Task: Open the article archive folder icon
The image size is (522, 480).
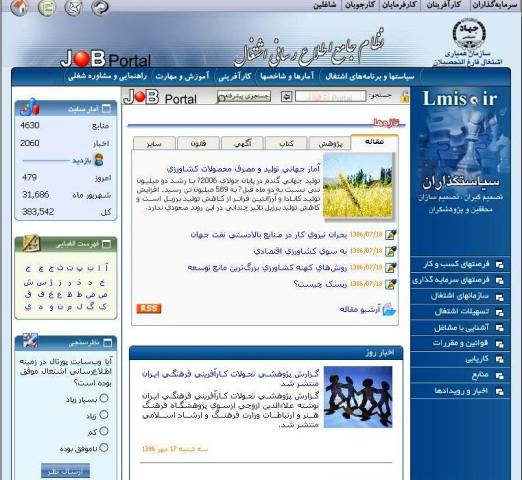Action: click(x=389, y=309)
